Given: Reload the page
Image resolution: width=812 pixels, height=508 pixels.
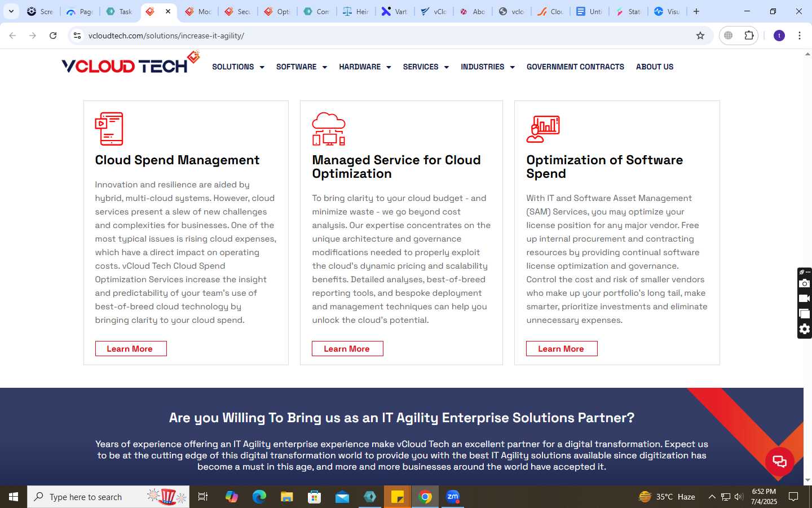Looking at the screenshot, I should [x=53, y=36].
